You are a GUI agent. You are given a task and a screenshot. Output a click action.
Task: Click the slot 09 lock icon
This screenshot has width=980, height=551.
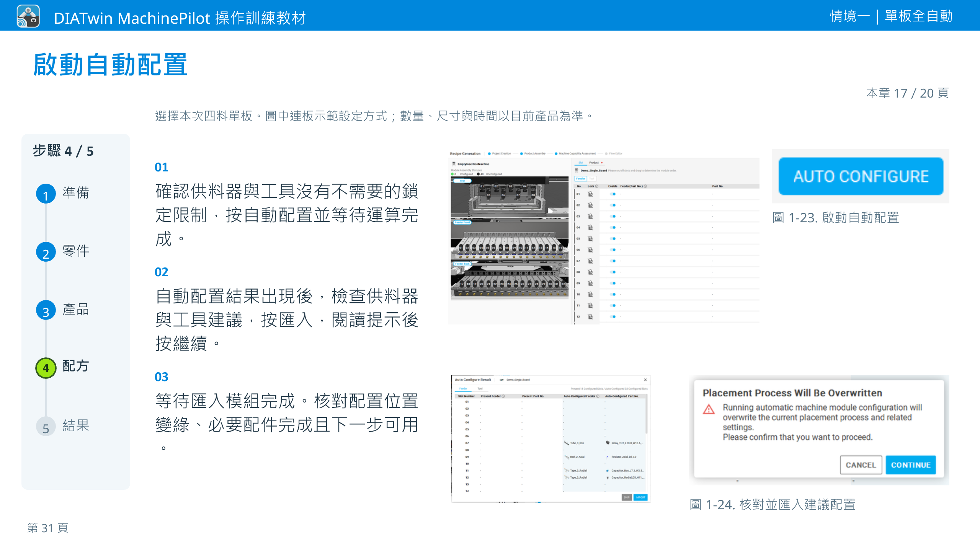tap(590, 283)
